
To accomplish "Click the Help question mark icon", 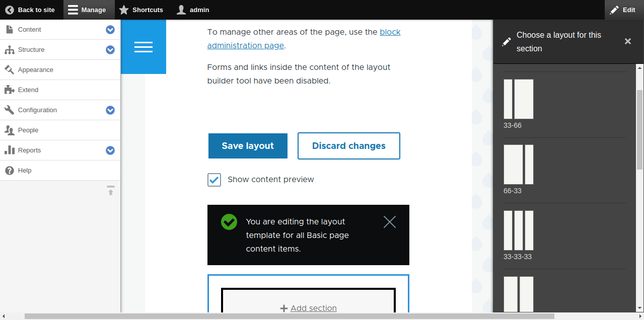I will (9, 171).
